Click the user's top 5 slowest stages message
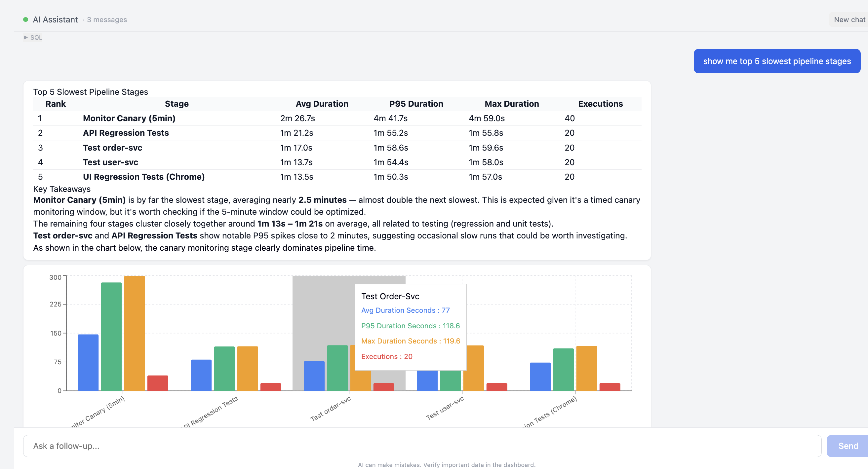 pos(777,61)
